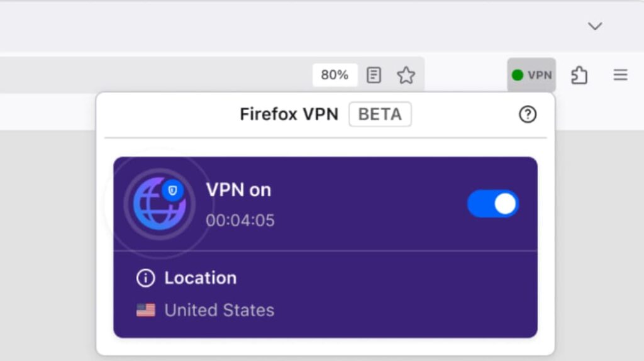Screen dimensions: 644x361
Task: Click the VPN connection timer 00:04:05
Action: pos(240,221)
